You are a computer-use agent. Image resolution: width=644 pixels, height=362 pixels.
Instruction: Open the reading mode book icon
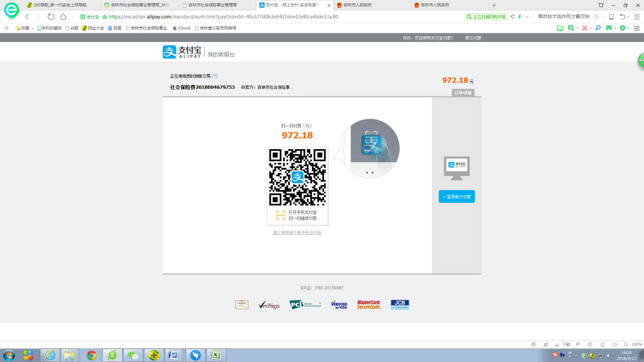point(560,28)
